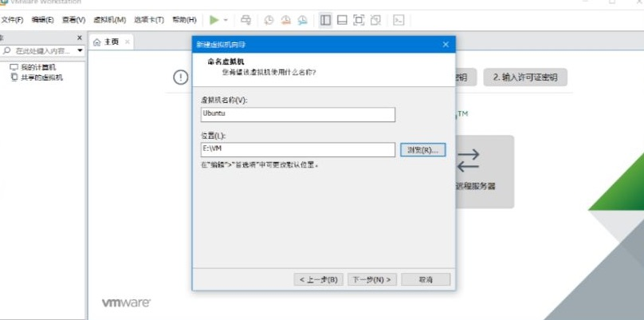Open the 帮助(H) menu
The height and width of the screenshot is (320, 644).
click(184, 20)
